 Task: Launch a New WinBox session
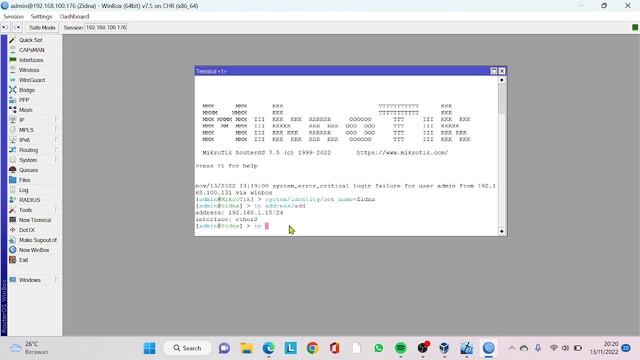(34, 250)
